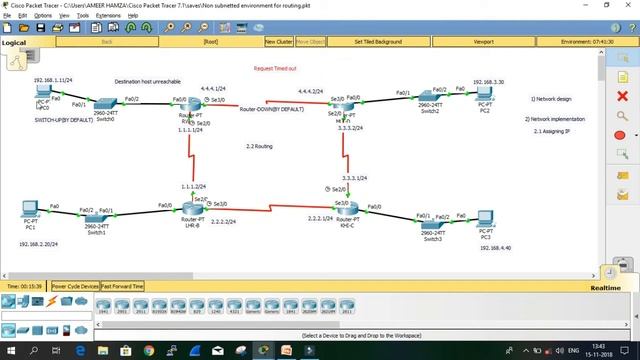Switch to the Logical workspace tab

[x=14, y=42]
